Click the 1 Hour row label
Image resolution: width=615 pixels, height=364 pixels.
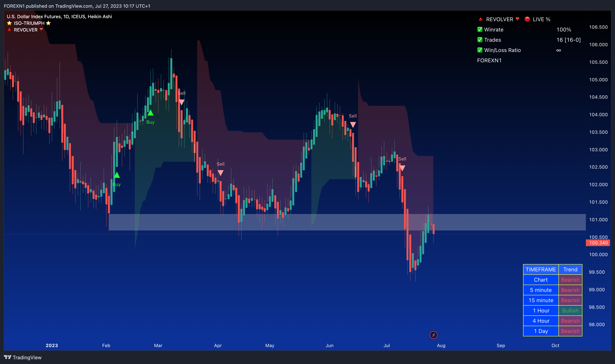541,311
